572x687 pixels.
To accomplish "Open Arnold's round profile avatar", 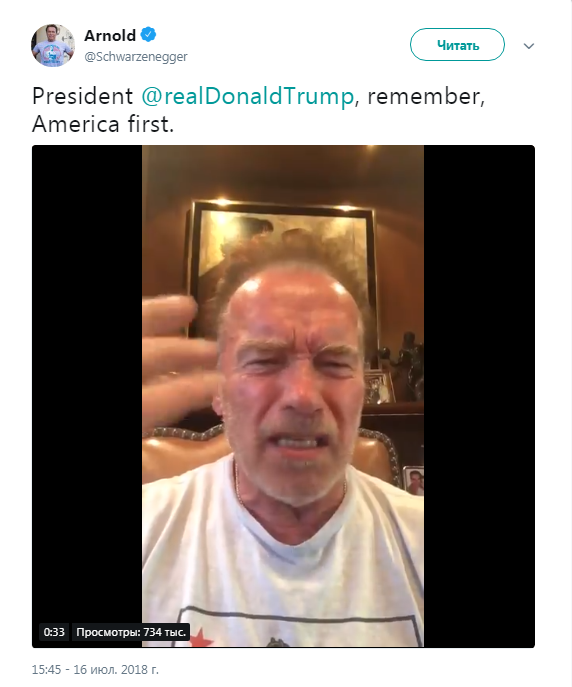I will tap(53, 46).
